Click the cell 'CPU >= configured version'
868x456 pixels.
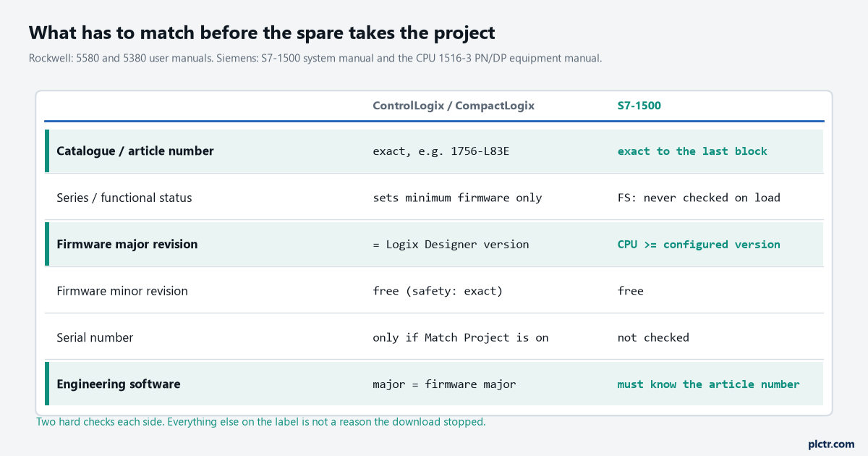tap(699, 245)
